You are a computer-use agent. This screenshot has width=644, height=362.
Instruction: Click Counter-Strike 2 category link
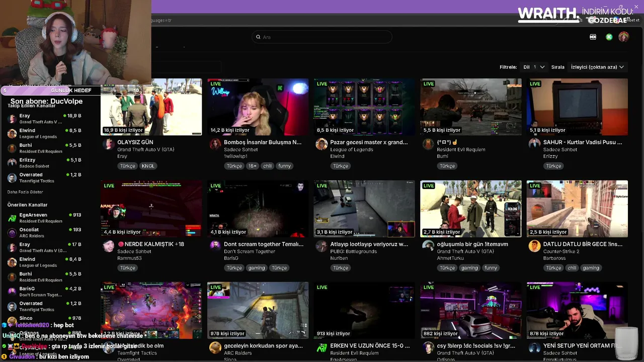(x=561, y=251)
